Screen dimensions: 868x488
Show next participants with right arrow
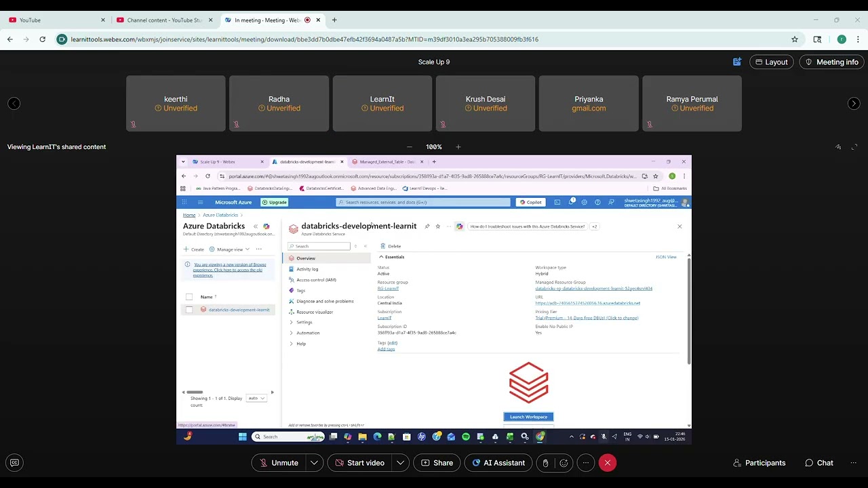(854, 103)
